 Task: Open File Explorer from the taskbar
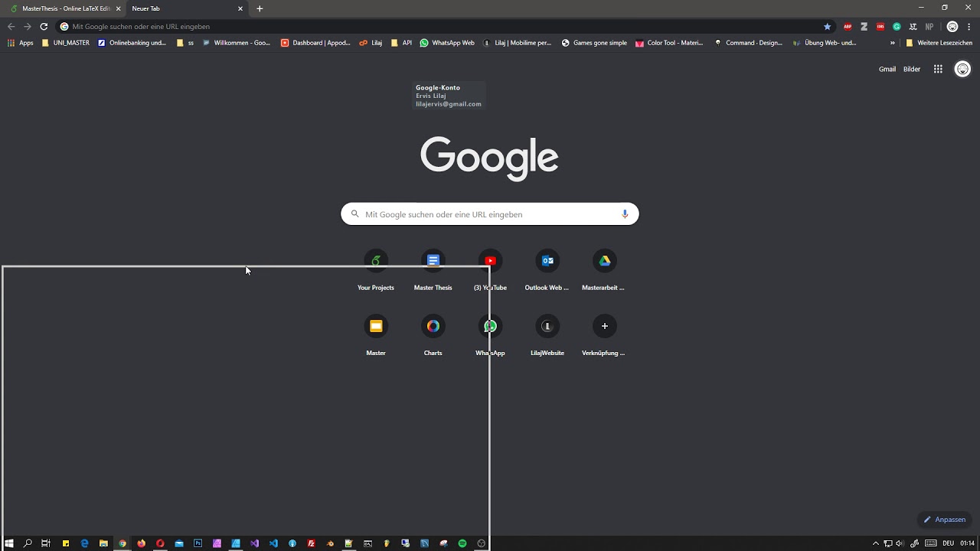click(x=103, y=543)
